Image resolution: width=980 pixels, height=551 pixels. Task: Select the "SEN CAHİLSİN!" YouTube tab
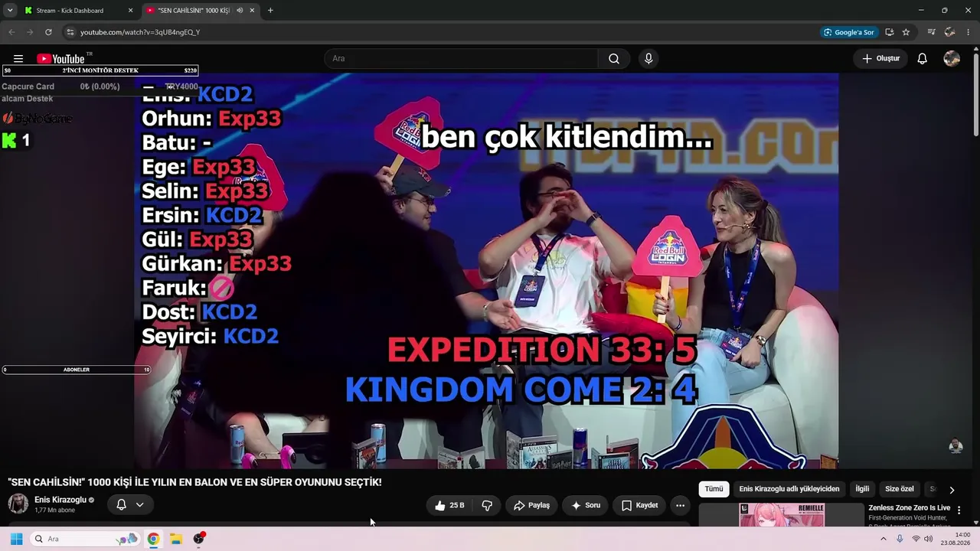(200, 11)
